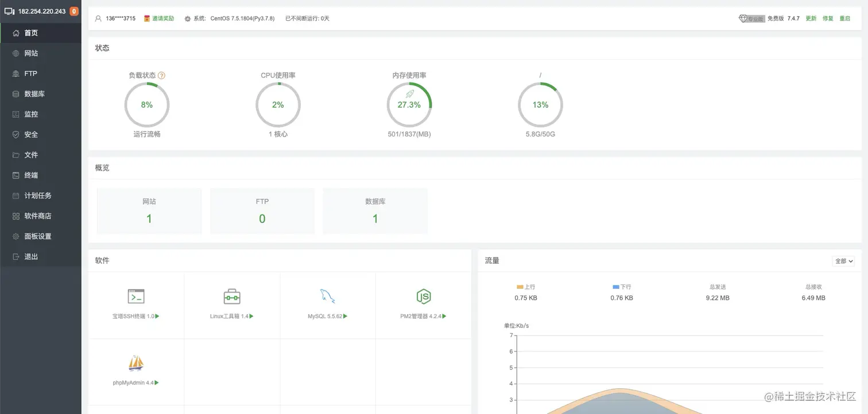Toggle the 上行 upstream legend series
This screenshot has height=414, width=868.
[526, 287]
